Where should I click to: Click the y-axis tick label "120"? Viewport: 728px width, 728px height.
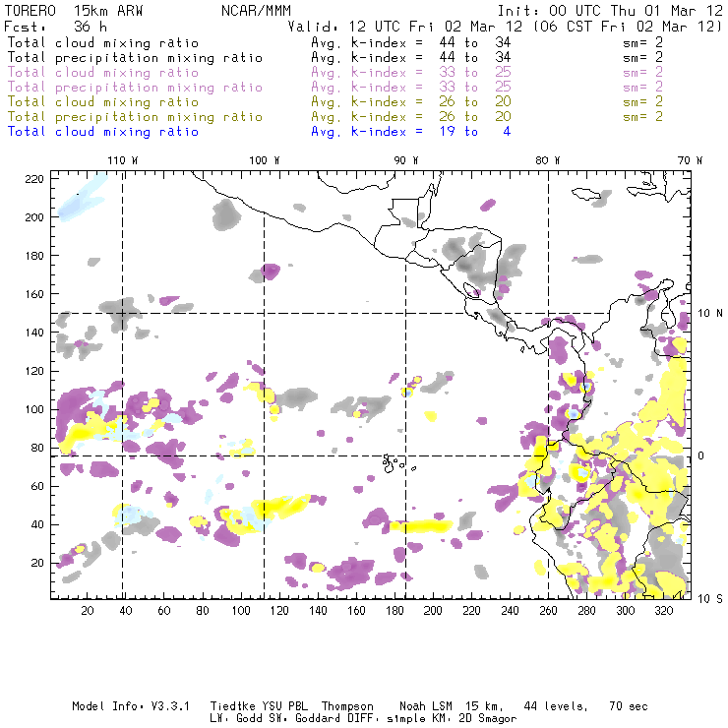point(34,372)
